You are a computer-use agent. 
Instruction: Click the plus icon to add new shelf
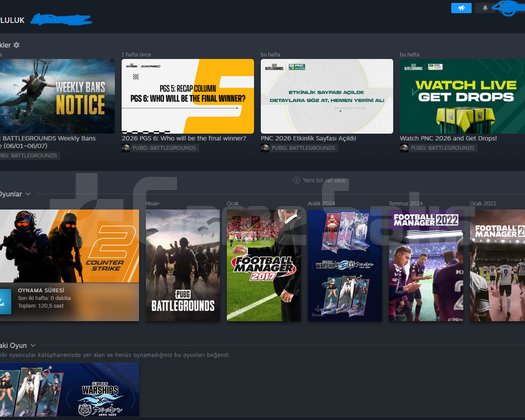296,181
